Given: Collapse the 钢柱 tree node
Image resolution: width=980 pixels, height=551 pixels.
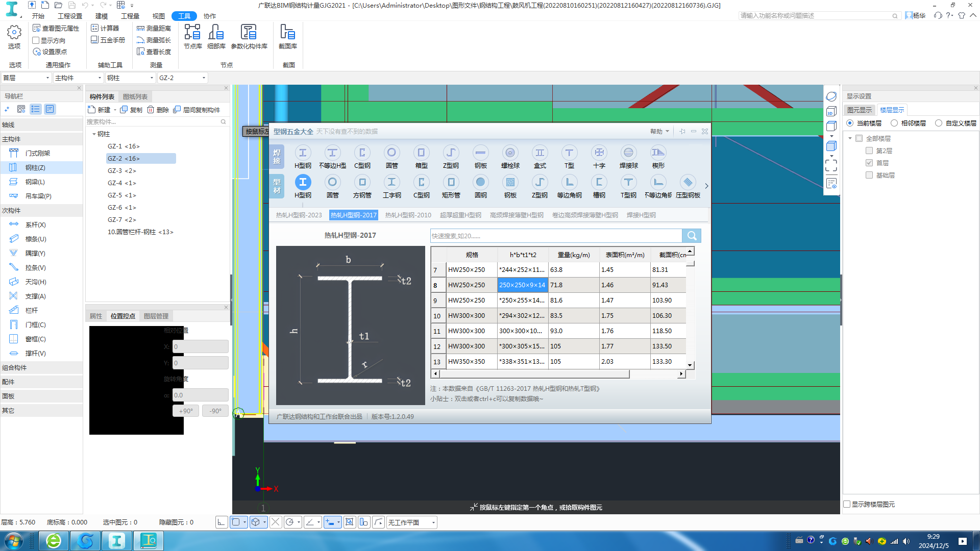Looking at the screenshot, I should (x=94, y=134).
